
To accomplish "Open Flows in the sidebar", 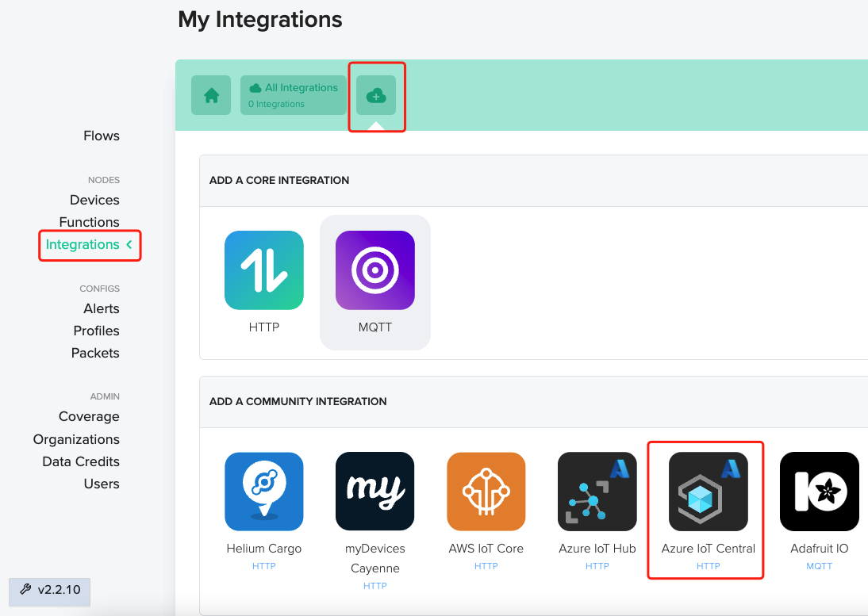I will [102, 136].
